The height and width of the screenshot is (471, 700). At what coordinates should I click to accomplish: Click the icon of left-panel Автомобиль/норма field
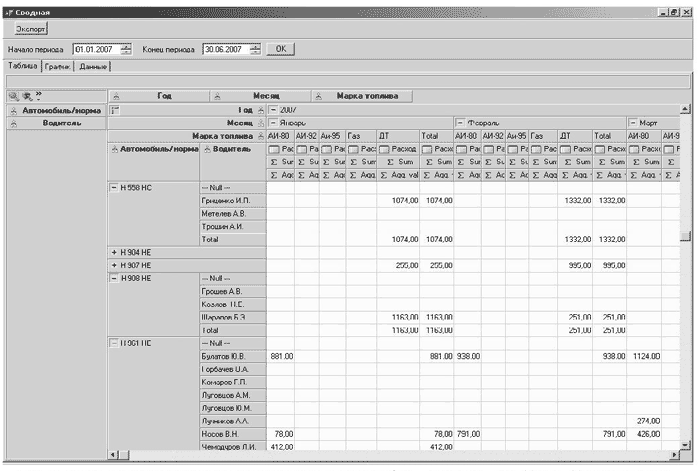[x=14, y=111]
